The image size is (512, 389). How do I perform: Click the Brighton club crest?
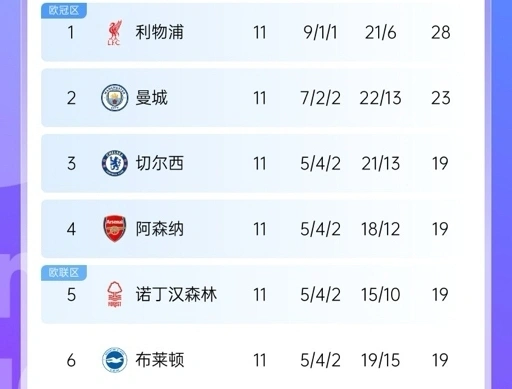114,360
